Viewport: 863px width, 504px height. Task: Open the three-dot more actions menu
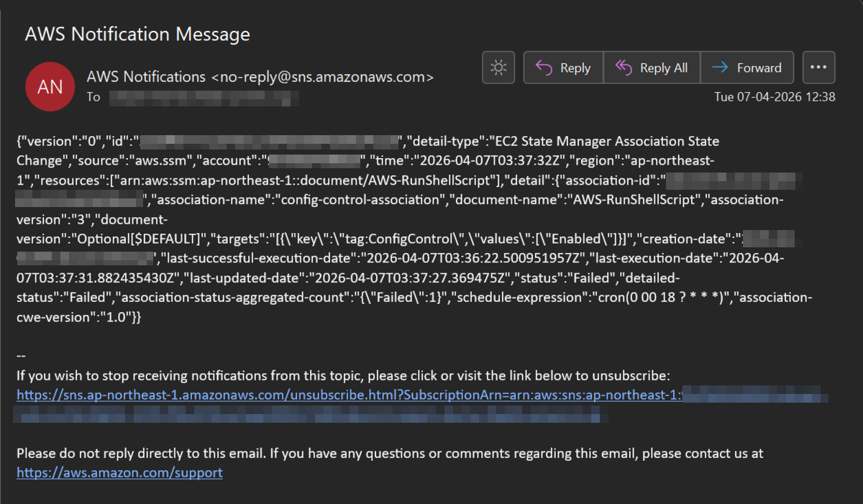818,68
